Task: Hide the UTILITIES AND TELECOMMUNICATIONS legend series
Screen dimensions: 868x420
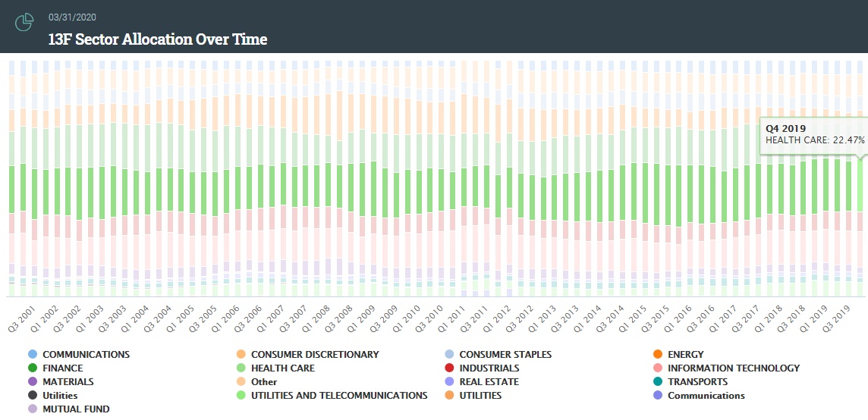Action: point(339,396)
